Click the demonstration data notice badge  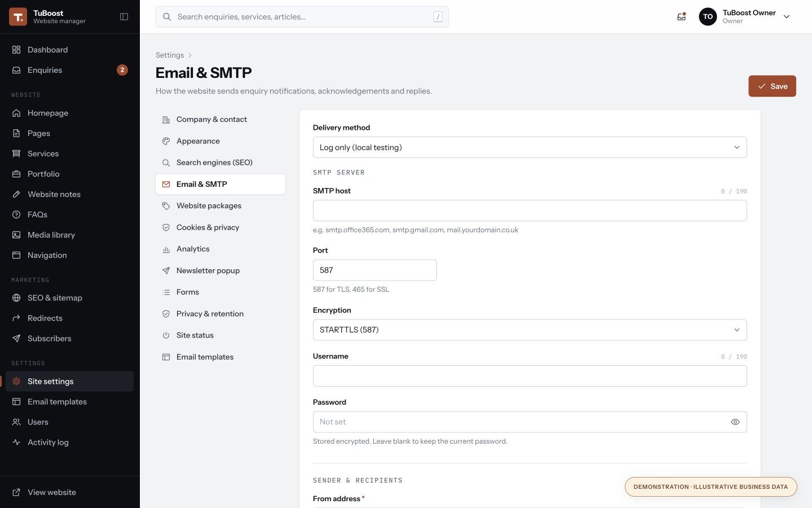710,487
